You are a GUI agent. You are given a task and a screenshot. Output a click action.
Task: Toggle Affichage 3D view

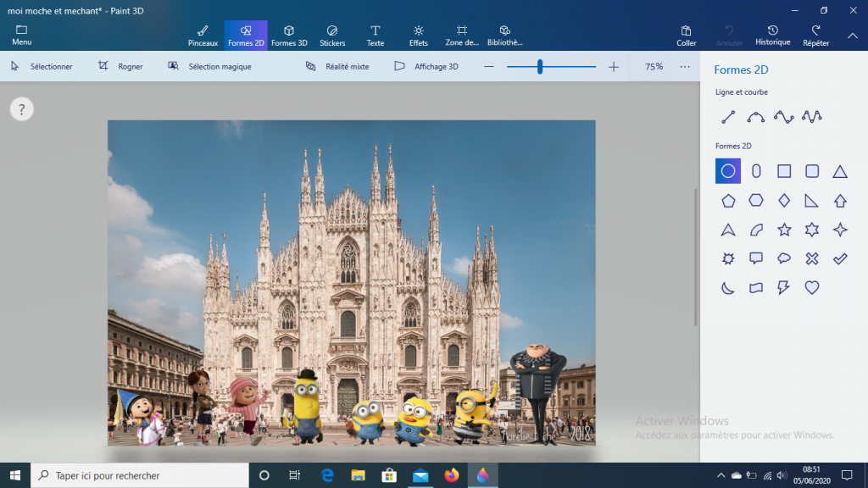coord(427,66)
